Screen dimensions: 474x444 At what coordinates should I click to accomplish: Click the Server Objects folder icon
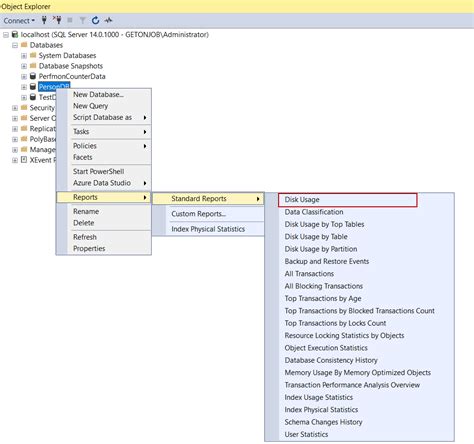(x=24, y=118)
